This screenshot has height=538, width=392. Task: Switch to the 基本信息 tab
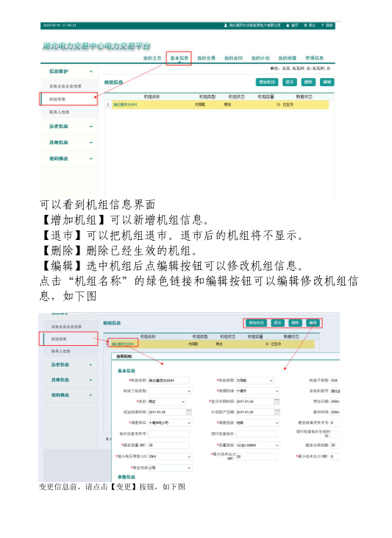[x=179, y=58]
